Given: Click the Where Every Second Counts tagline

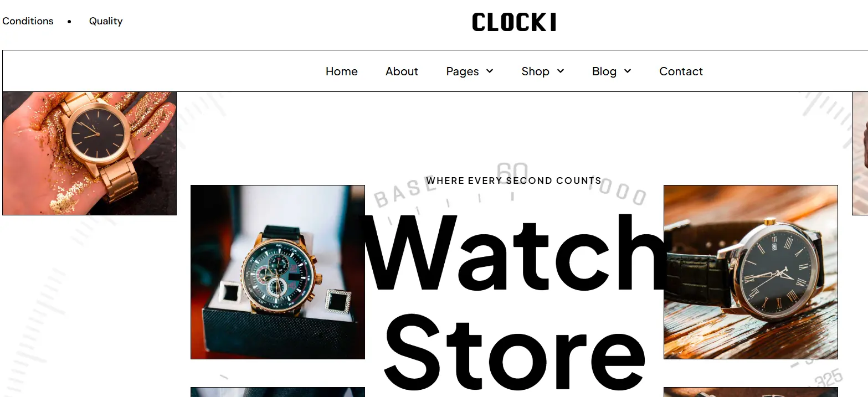Looking at the screenshot, I should [514, 181].
